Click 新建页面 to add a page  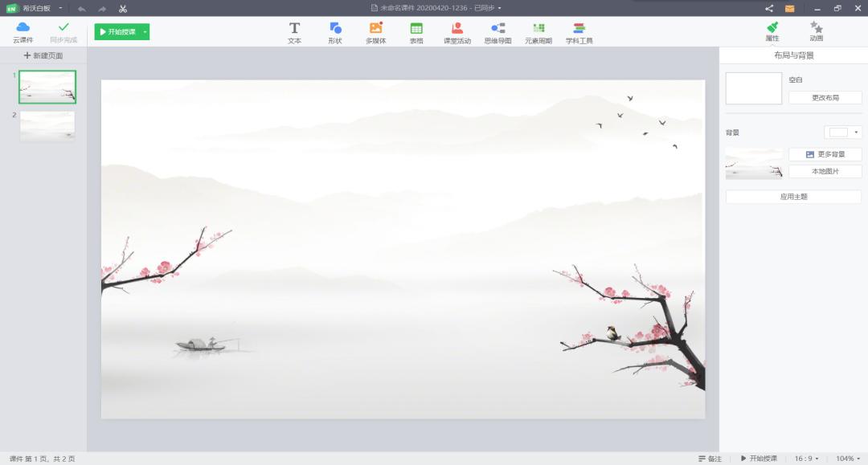43,55
